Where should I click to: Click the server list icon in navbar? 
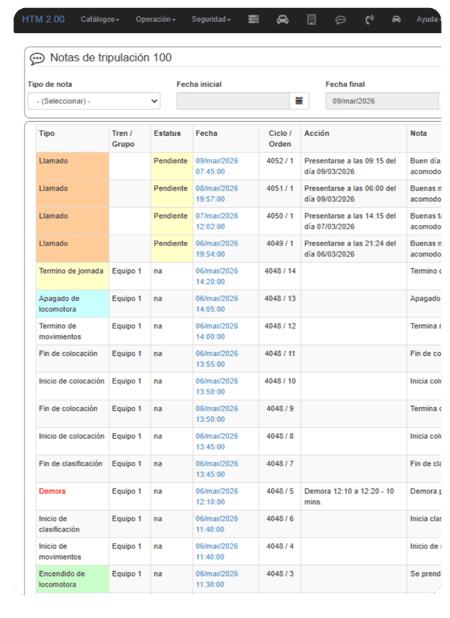tap(253, 19)
